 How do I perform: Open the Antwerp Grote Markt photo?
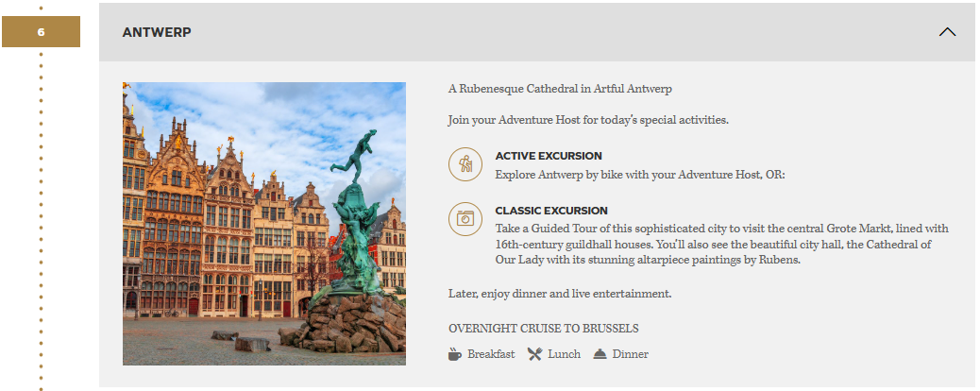264,224
